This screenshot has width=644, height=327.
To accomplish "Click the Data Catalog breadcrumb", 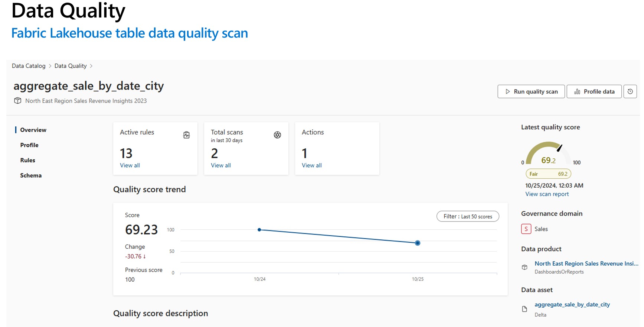I will [x=29, y=66].
